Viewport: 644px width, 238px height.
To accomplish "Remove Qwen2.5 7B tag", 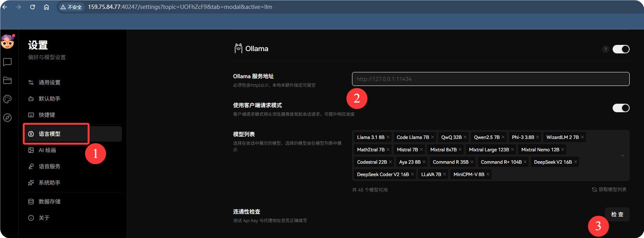I will (503, 137).
